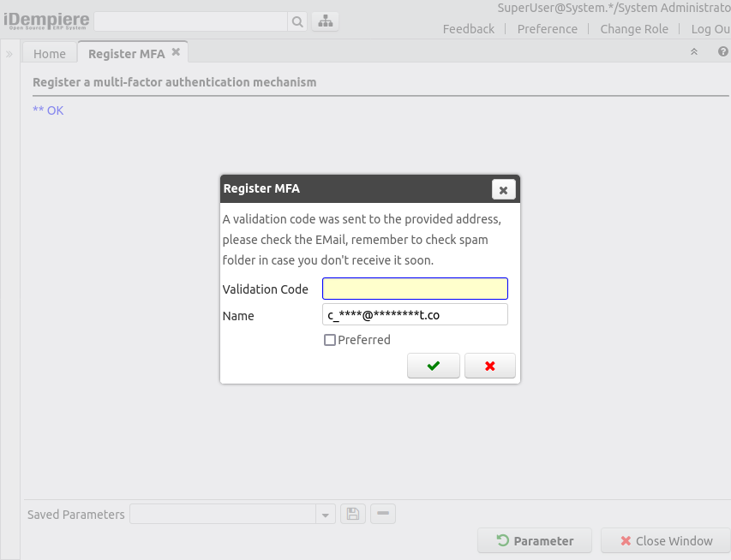Screen dimensions: 731x560
Task: Open the Saved Parameters dropdown
Action: tap(326, 515)
